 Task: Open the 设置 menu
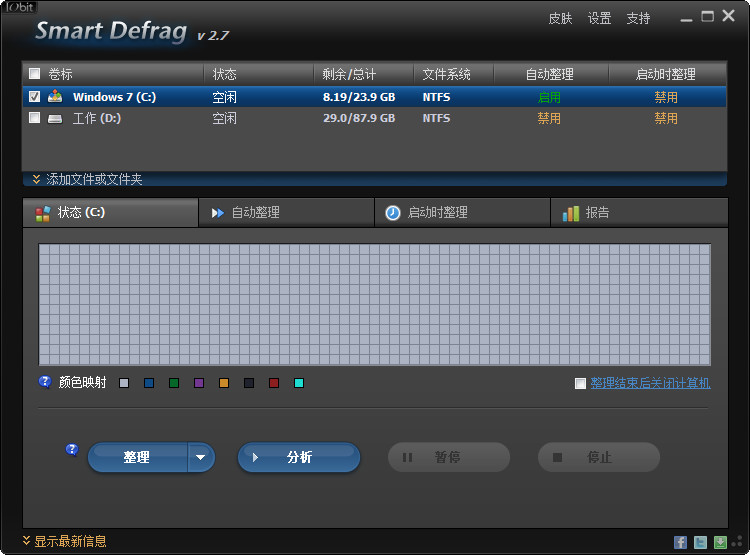coord(599,18)
